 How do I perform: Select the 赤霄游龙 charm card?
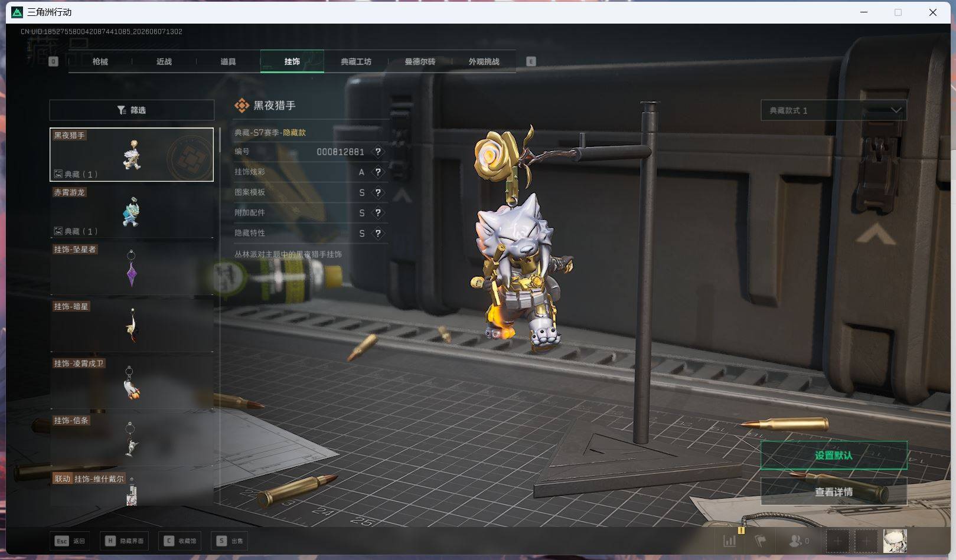132,212
